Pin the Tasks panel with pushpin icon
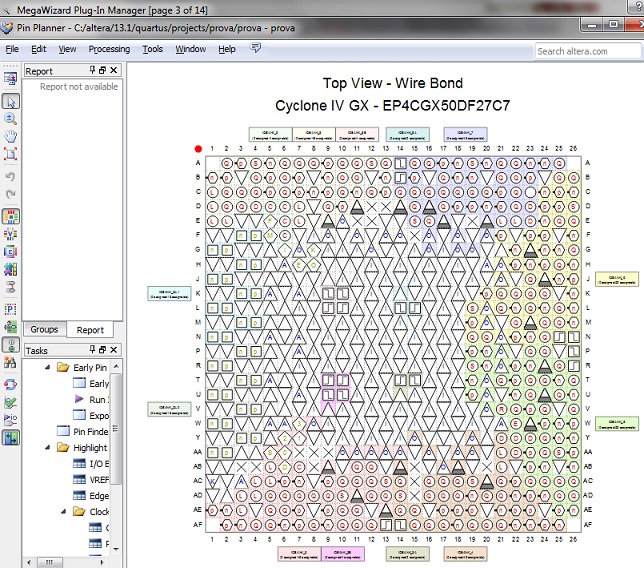This screenshot has height=568, width=644. 92,350
